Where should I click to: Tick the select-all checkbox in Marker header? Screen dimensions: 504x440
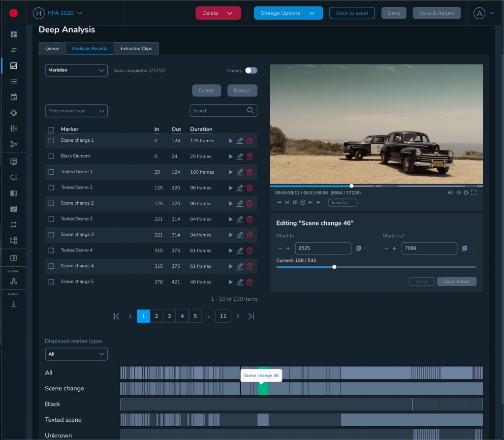pos(51,130)
